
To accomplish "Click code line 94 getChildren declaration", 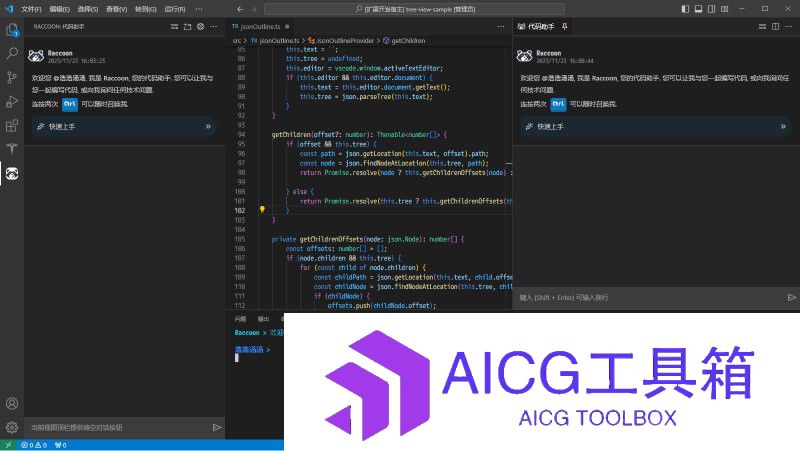I will pyautogui.click(x=359, y=135).
